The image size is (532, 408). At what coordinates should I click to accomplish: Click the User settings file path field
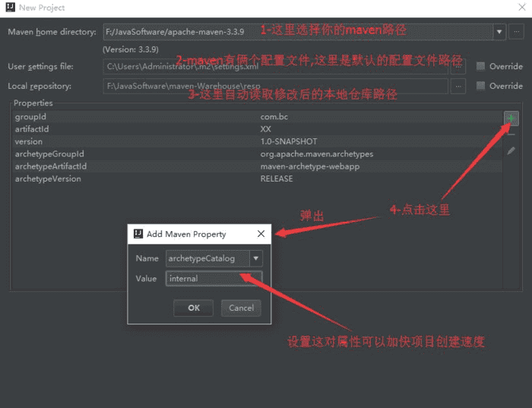pos(275,66)
